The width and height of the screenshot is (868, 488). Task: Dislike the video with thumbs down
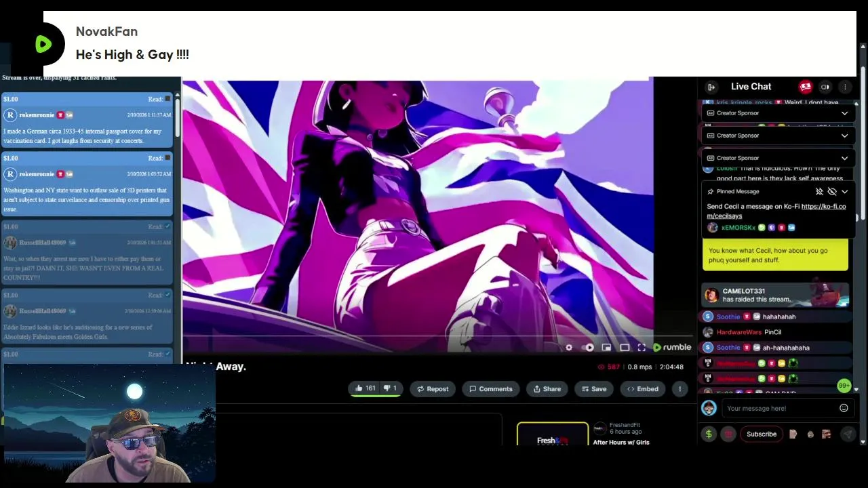point(390,388)
